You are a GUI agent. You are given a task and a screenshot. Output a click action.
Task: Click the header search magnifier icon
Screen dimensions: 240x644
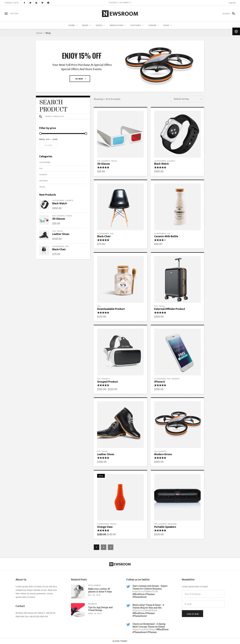pyautogui.click(x=234, y=13)
